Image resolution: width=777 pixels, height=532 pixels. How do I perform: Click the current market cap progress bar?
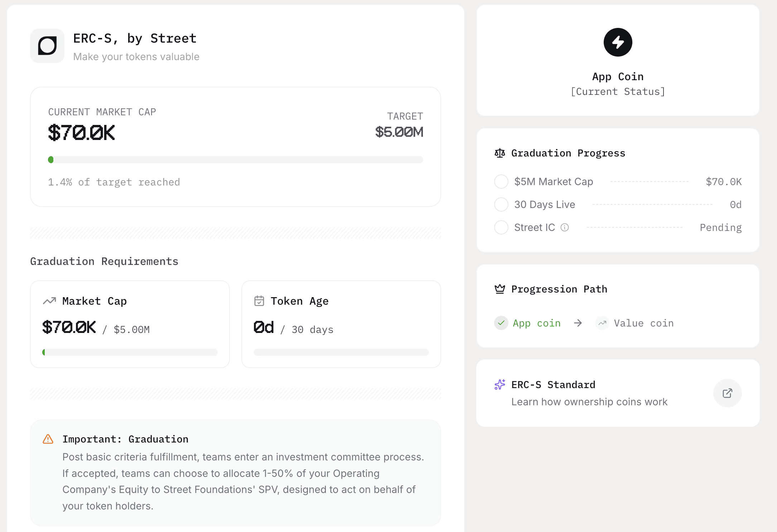[x=235, y=160]
